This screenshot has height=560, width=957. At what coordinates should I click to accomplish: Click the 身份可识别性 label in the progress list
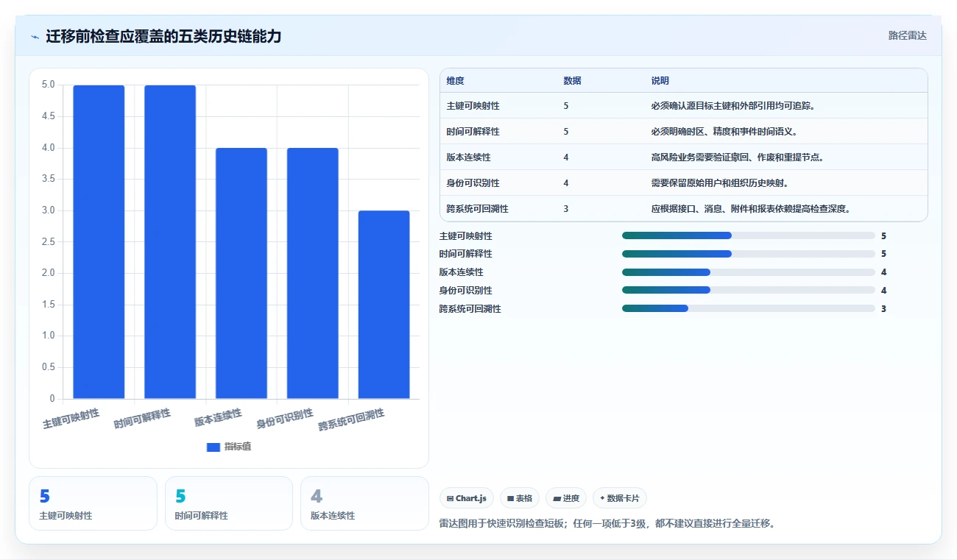coord(466,291)
